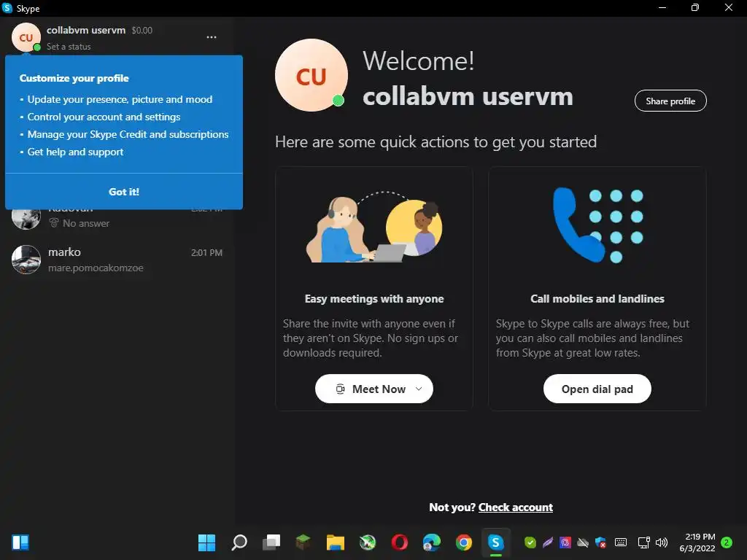Click the 'Customize your profile' tooltip heading

coord(74,78)
